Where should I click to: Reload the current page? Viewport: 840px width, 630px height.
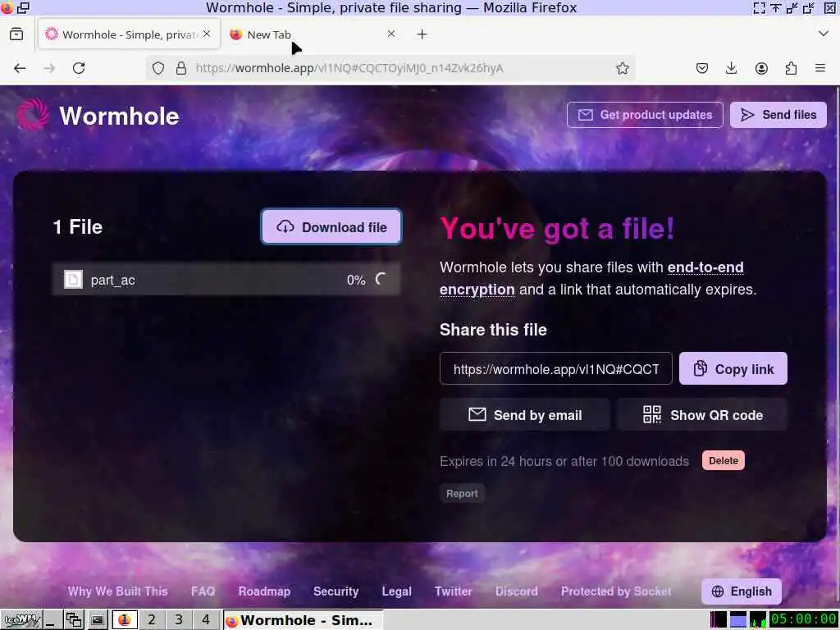point(79,68)
